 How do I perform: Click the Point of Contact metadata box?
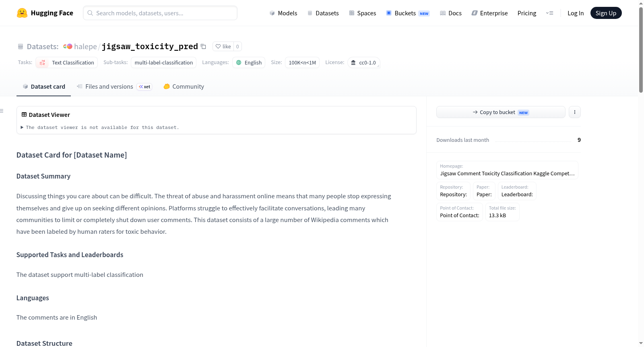(460, 212)
